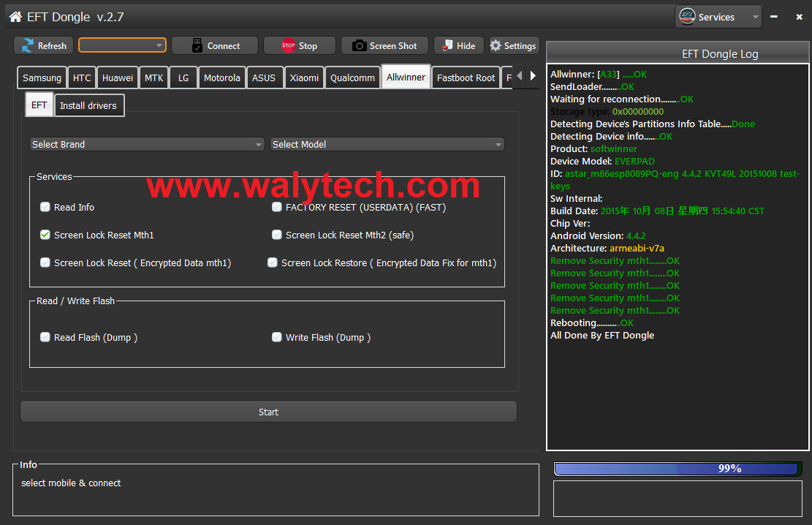Click 'Product: softwinner' log line
Image resolution: width=812 pixels, height=525 pixels.
(593, 148)
